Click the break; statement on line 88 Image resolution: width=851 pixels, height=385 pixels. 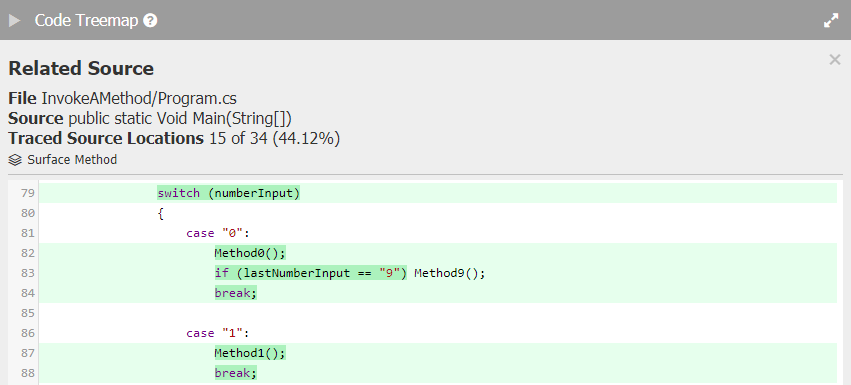(236, 373)
